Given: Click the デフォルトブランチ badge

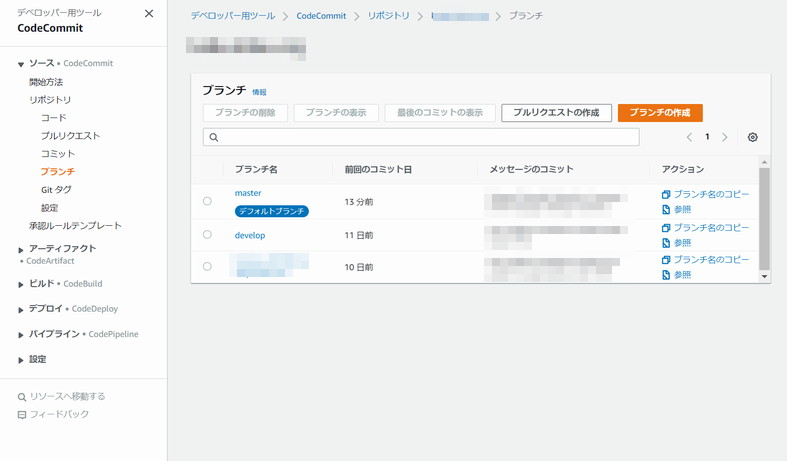Looking at the screenshot, I should tap(272, 211).
